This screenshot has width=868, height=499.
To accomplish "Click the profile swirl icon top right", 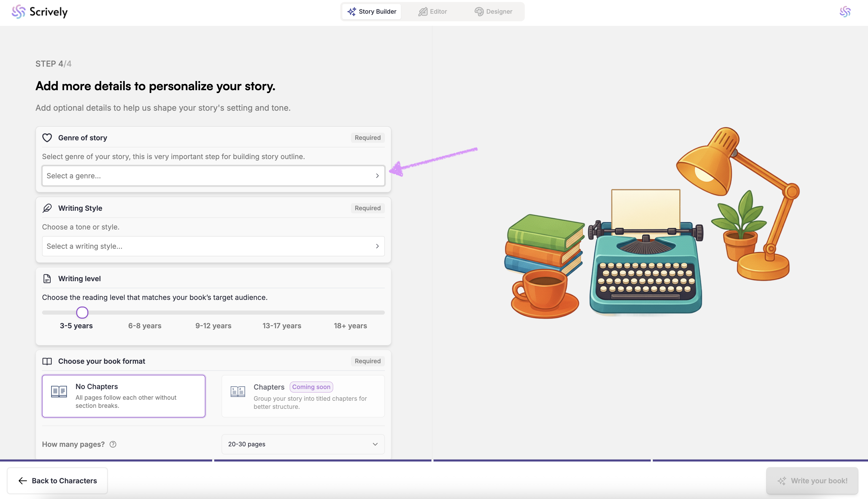I will click(x=845, y=12).
